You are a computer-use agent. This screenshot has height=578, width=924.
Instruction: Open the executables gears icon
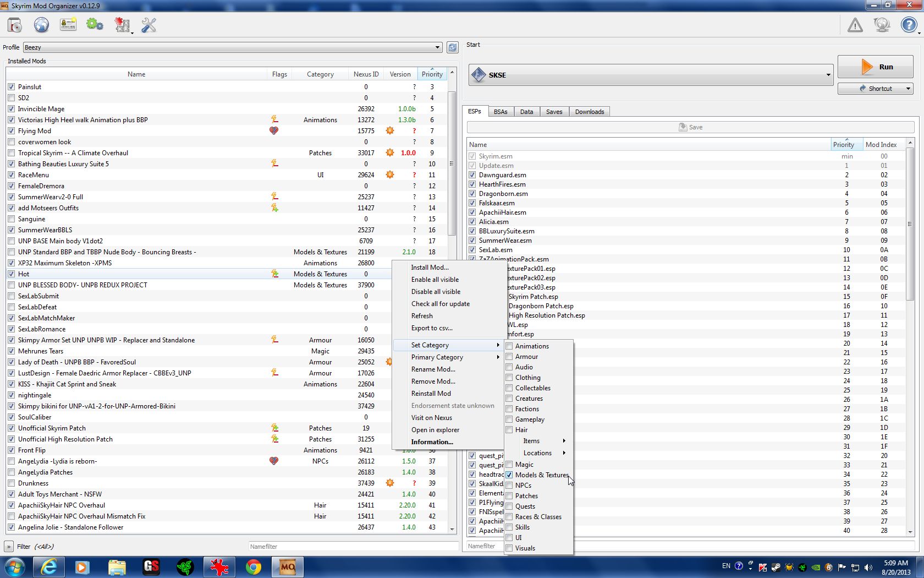tap(95, 25)
